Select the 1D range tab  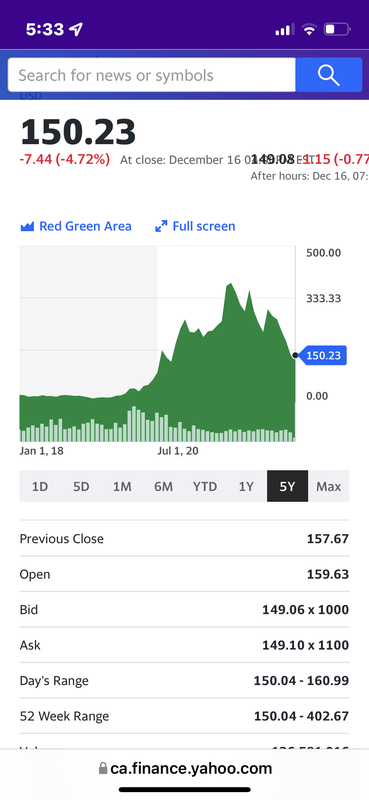(40, 486)
